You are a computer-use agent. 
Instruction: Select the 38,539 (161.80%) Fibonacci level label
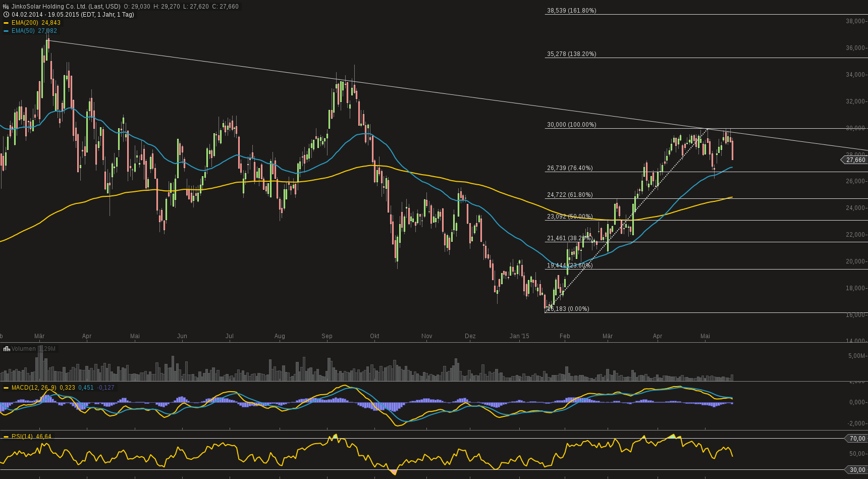[x=571, y=11]
